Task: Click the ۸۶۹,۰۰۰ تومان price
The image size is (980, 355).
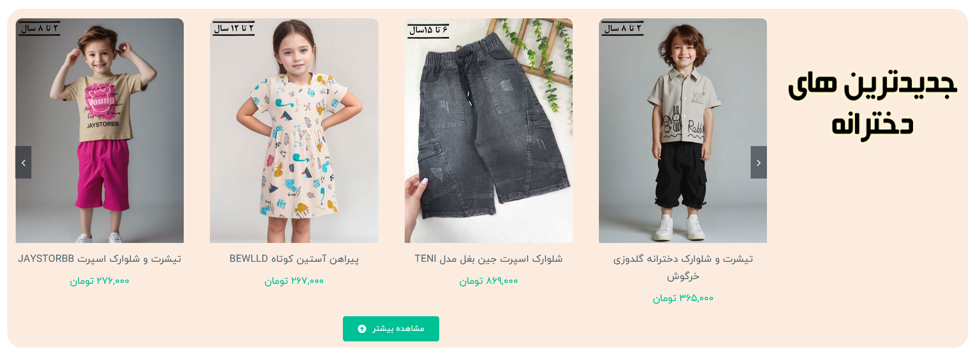Action: pos(488,281)
